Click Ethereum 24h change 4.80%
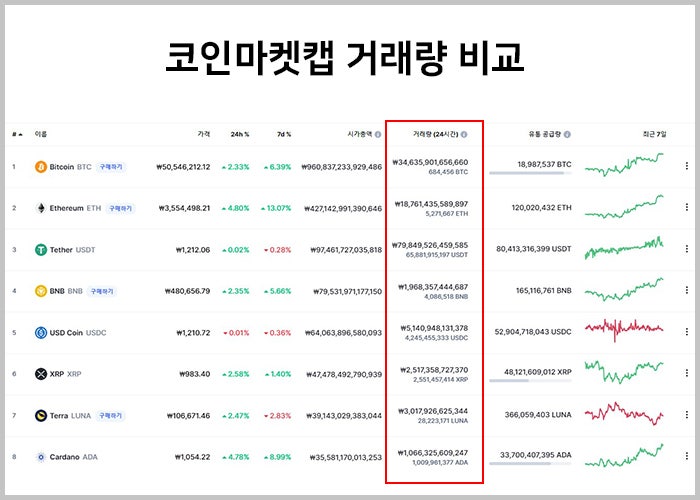This screenshot has width=700, height=500. (x=236, y=208)
